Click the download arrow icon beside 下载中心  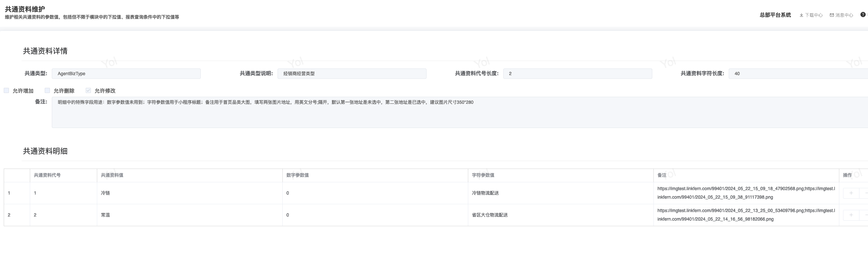tap(801, 15)
